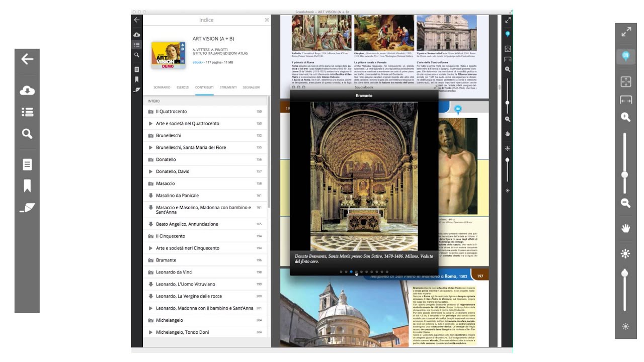Switch to the Segnalibri tab
644x362 pixels.
[x=251, y=87]
